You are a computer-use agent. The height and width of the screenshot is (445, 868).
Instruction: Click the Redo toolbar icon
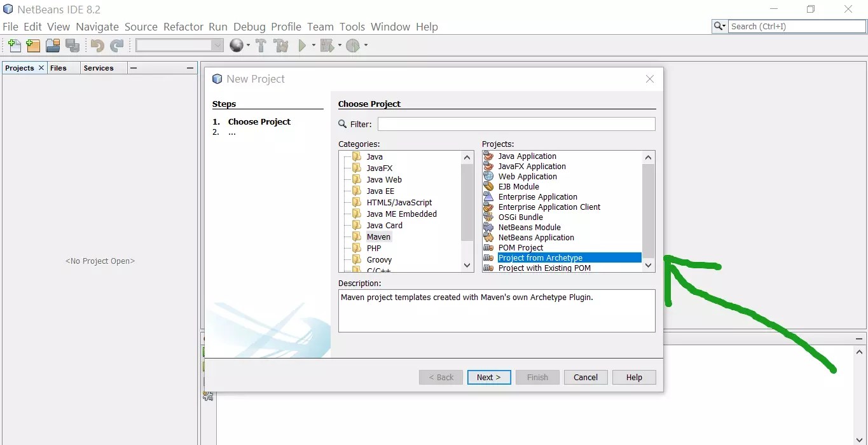pos(117,45)
